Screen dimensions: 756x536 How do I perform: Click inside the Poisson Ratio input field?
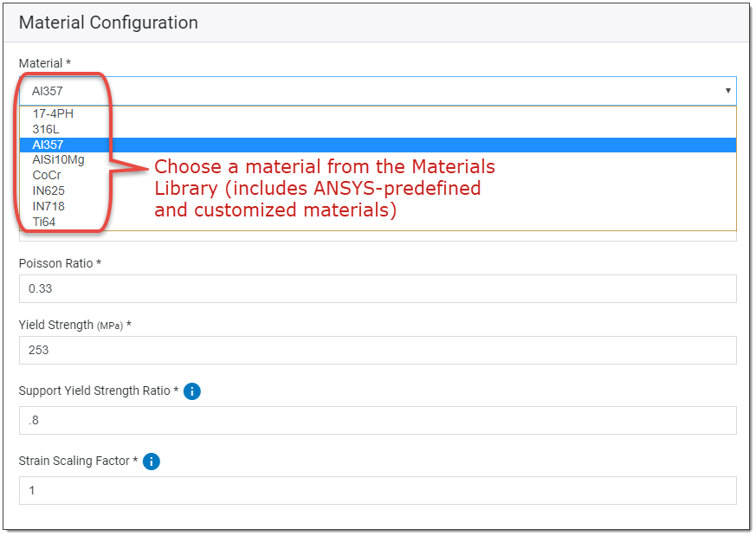coord(372,288)
